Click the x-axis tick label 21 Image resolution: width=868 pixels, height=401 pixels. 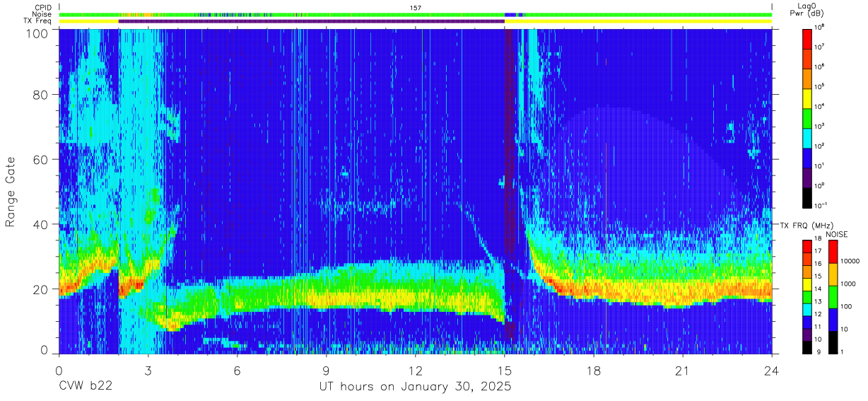click(x=682, y=370)
